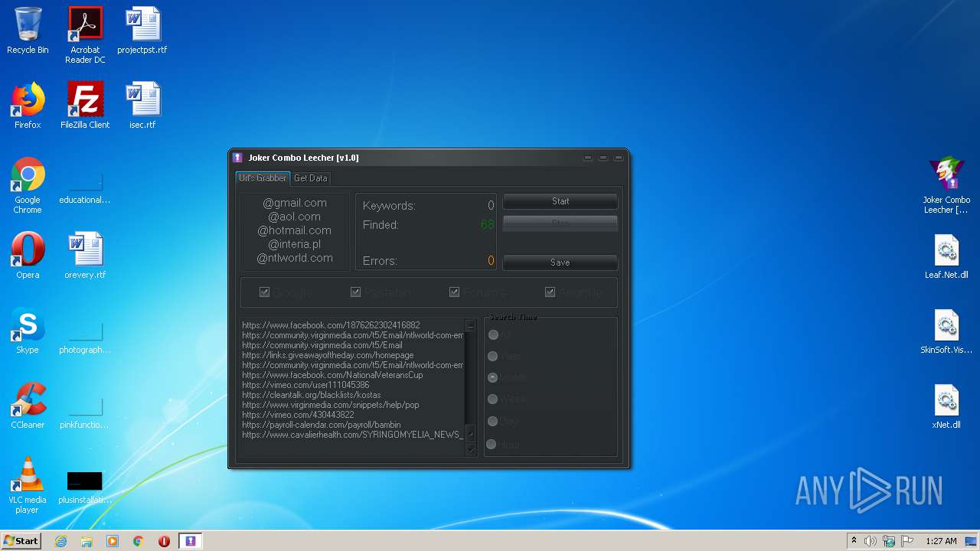Select the photograph... desktop item

85,337
